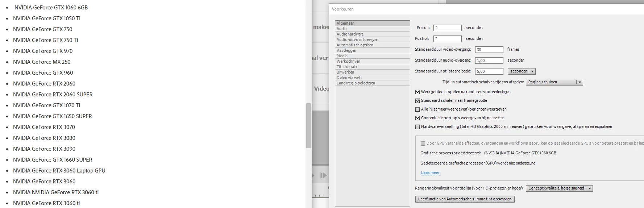Open the Media preferences category
Screen dimensions: 644x208
coord(372,56)
